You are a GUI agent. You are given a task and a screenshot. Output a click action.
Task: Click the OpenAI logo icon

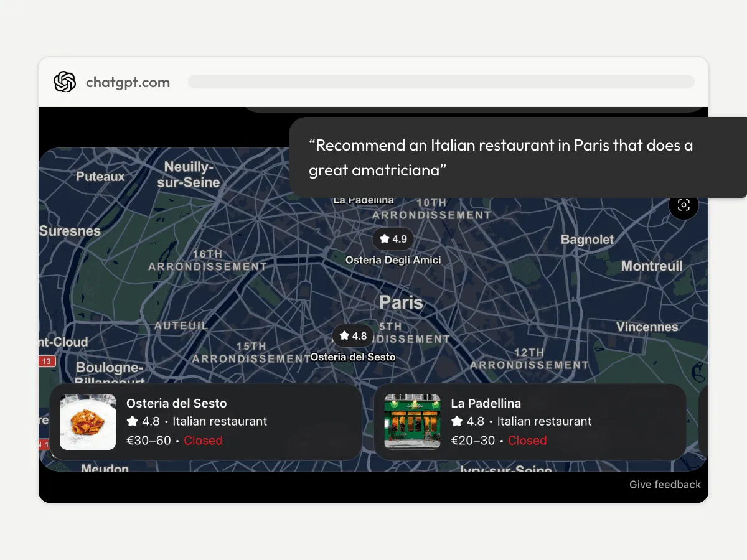pyautogui.click(x=65, y=82)
